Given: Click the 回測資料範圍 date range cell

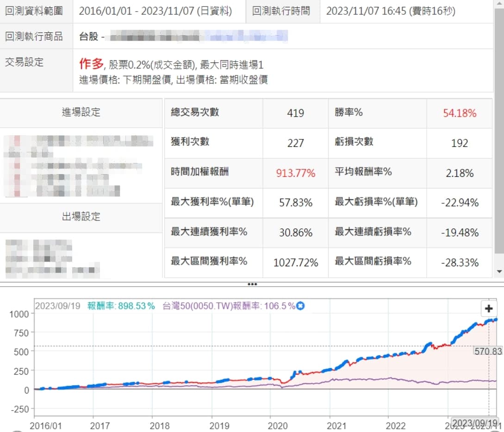Looking at the screenshot, I should (155, 11).
